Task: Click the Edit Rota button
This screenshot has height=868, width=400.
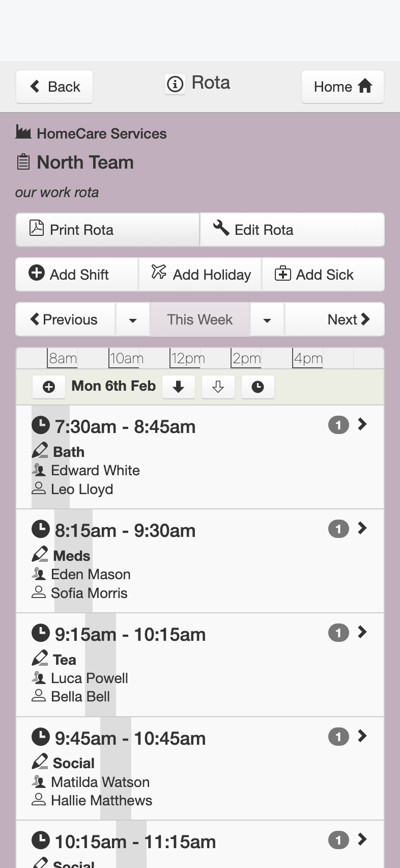Action: tap(292, 230)
